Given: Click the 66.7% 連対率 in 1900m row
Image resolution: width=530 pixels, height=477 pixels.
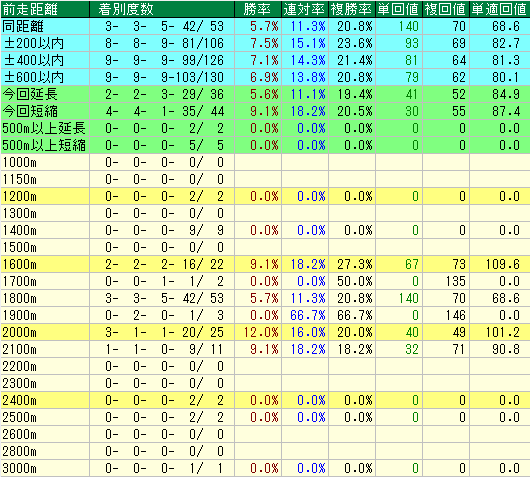Looking at the screenshot, I should [x=308, y=315].
